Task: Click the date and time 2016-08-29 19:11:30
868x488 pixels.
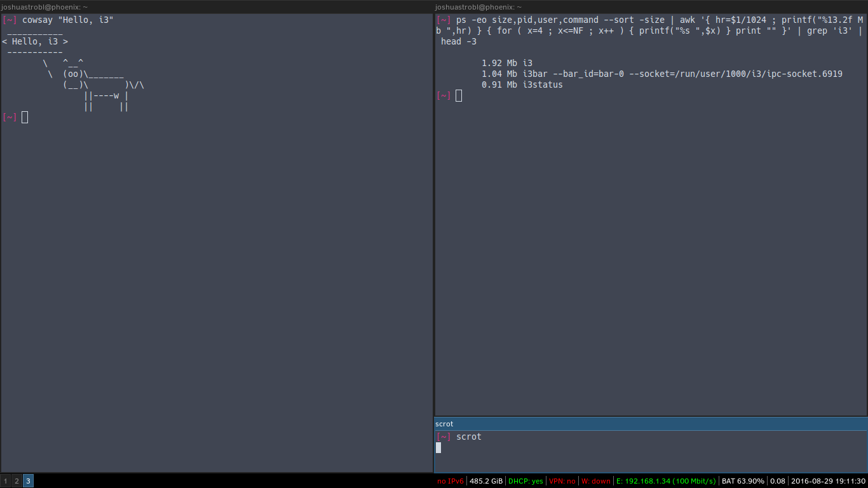Action: click(x=828, y=481)
